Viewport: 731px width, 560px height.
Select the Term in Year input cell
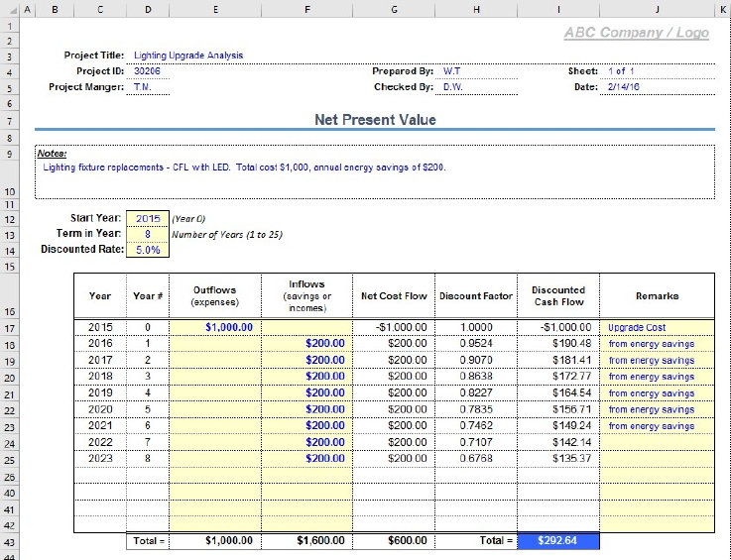pyautogui.click(x=148, y=234)
